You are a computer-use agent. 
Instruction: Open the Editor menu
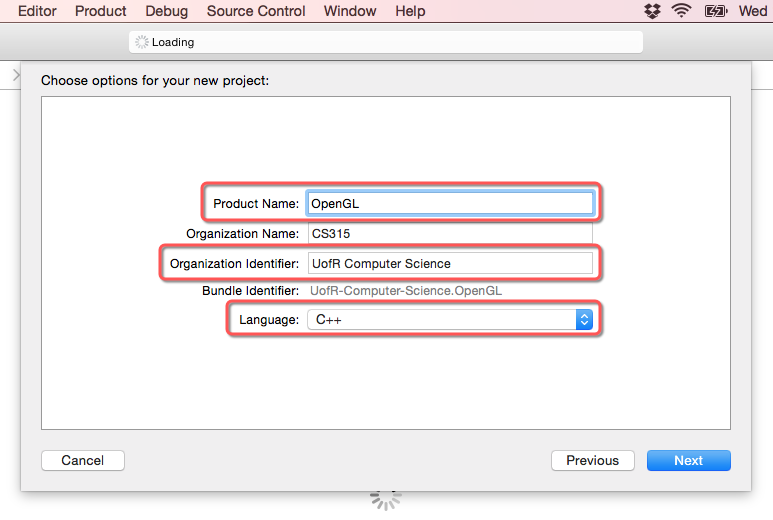[x=37, y=11]
